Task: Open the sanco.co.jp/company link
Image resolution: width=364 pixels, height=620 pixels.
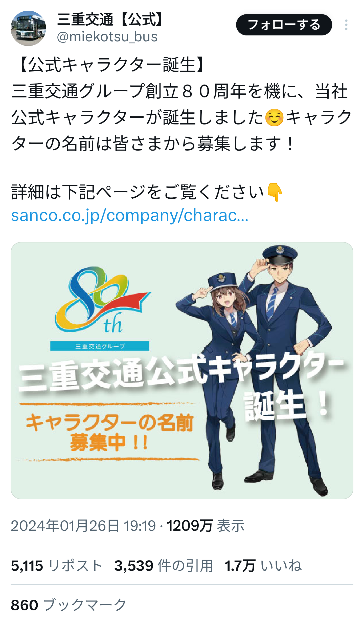Action: click(130, 215)
